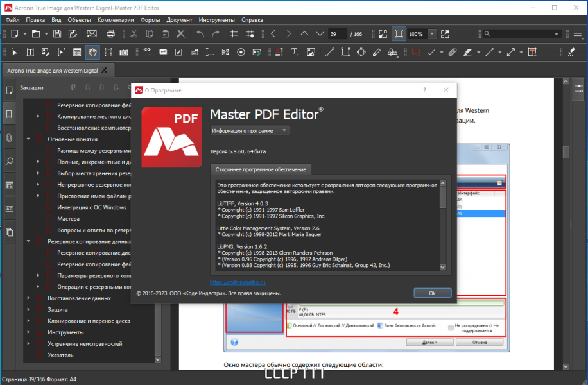Select the Check Box form field tool
588x385 pixels.
click(178, 52)
